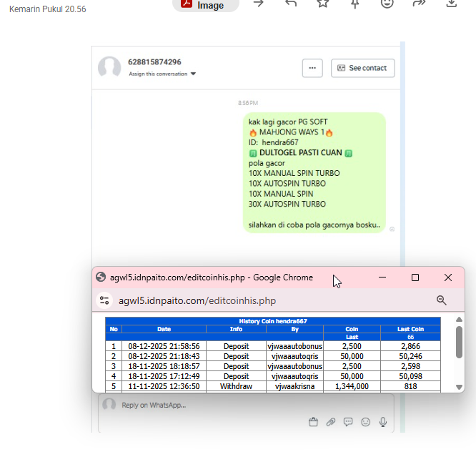Open emoji picker in reply box
This screenshot has height=452, width=476.
coord(365,422)
